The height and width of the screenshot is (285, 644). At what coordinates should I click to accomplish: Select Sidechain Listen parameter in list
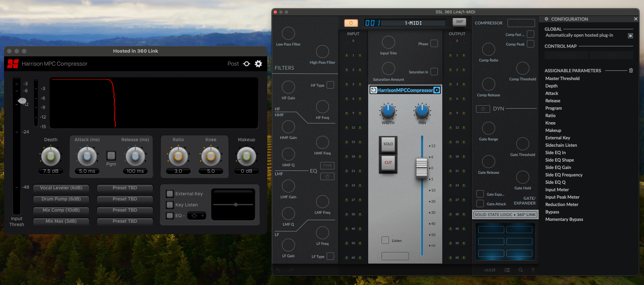tap(561, 145)
